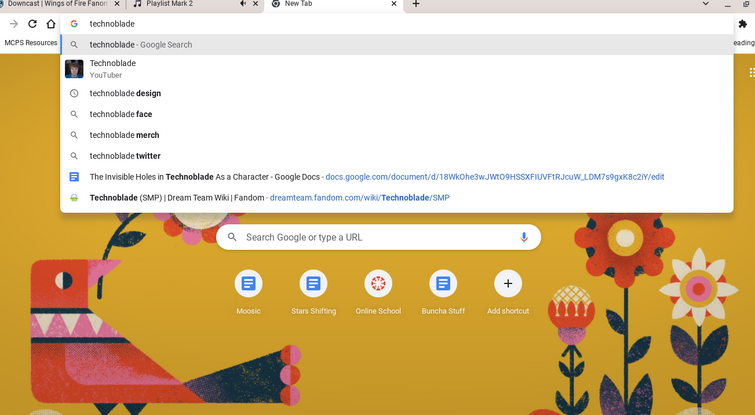Select the New Tab tab
The width and height of the screenshot is (755, 415).
(332, 4)
